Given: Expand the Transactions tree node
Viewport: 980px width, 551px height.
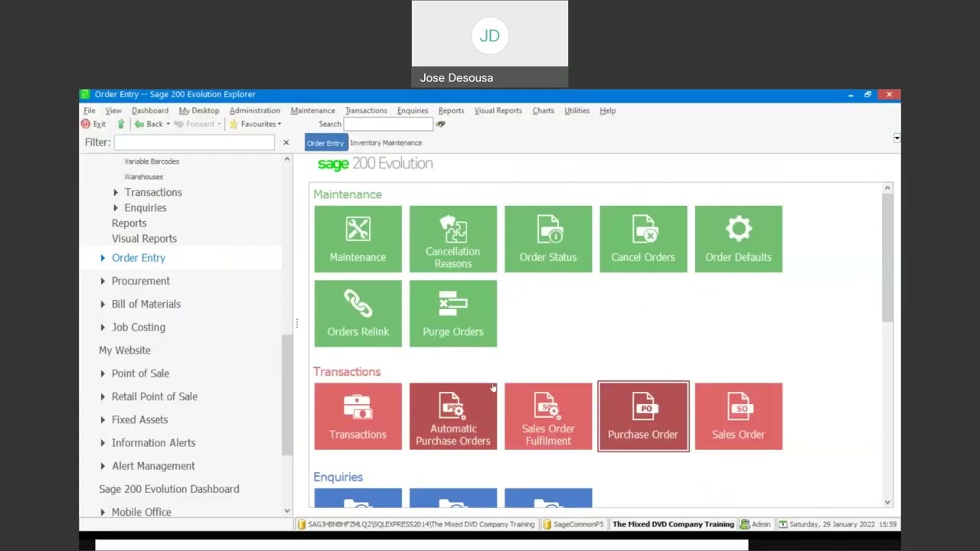Looking at the screenshot, I should (116, 192).
